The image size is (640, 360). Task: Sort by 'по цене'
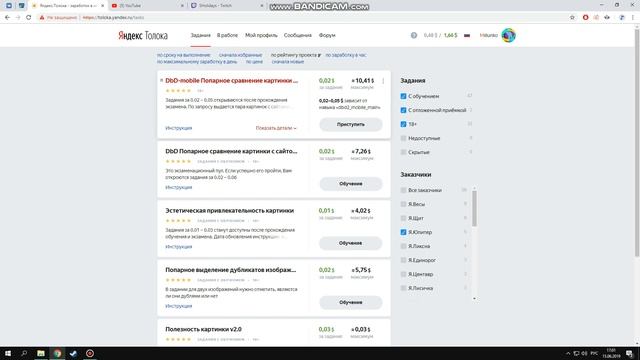(x=254, y=62)
